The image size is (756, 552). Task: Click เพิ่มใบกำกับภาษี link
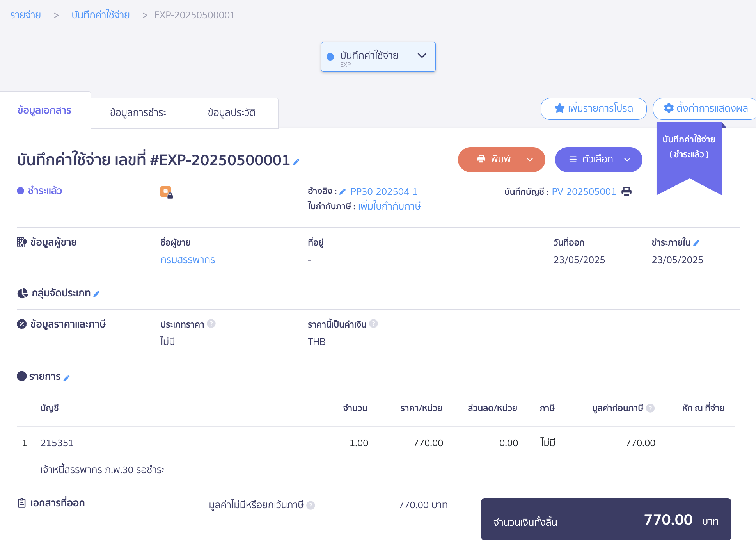tap(389, 206)
